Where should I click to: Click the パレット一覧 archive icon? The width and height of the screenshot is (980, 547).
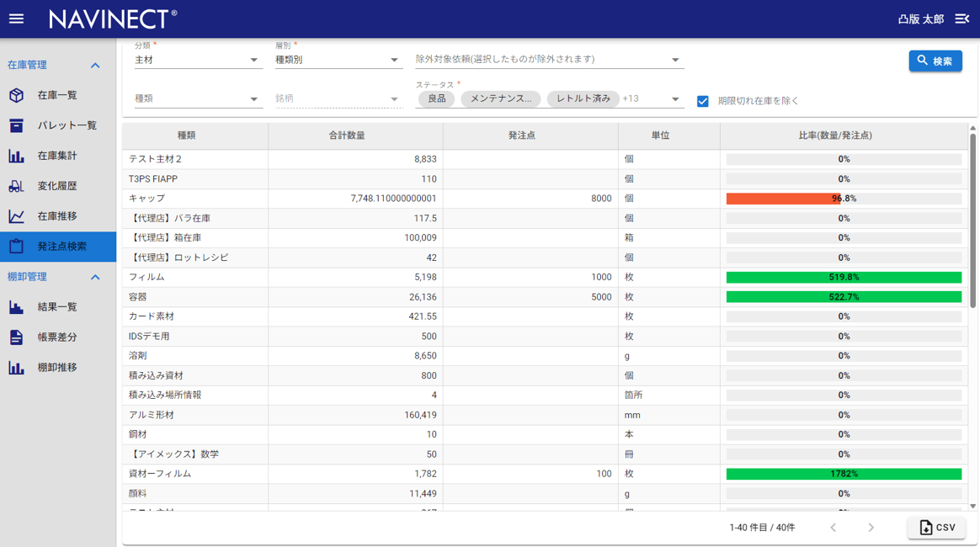click(x=17, y=125)
